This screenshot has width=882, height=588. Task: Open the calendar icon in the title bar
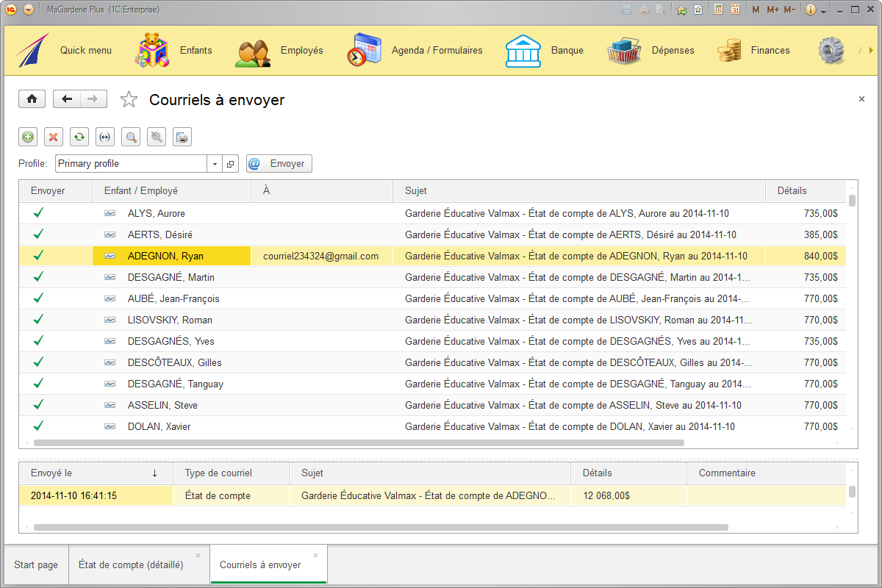pos(736,10)
